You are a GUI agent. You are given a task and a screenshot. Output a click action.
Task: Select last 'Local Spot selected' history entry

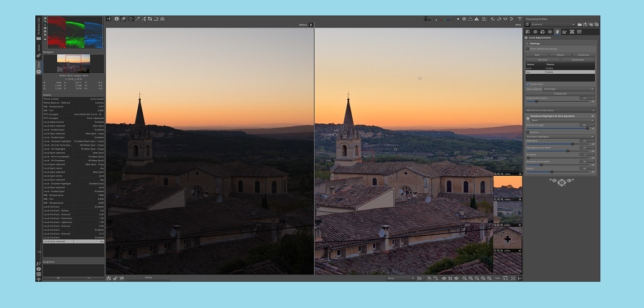(x=73, y=241)
